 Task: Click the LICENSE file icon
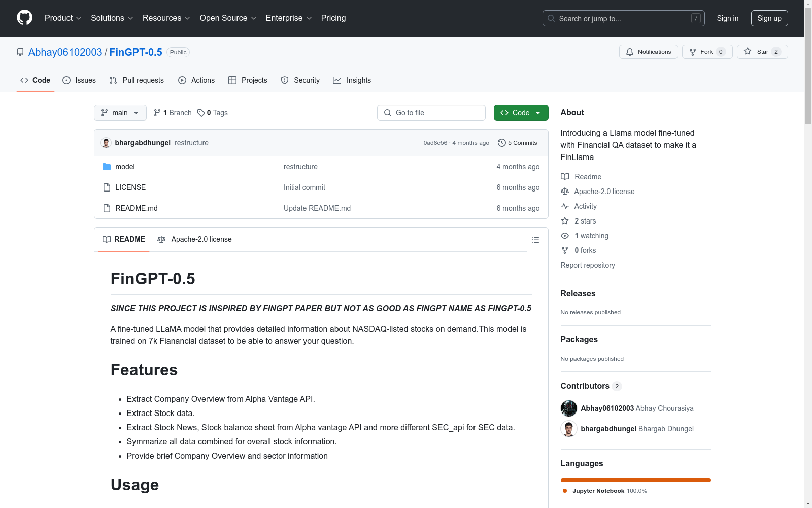click(x=107, y=187)
